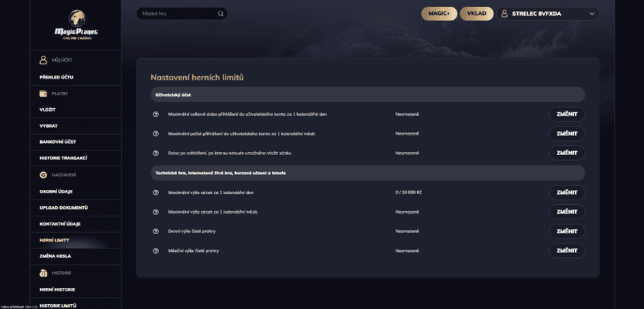Click the Můj účet person icon
The height and width of the screenshot is (309, 644).
pyautogui.click(x=43, y=60)
